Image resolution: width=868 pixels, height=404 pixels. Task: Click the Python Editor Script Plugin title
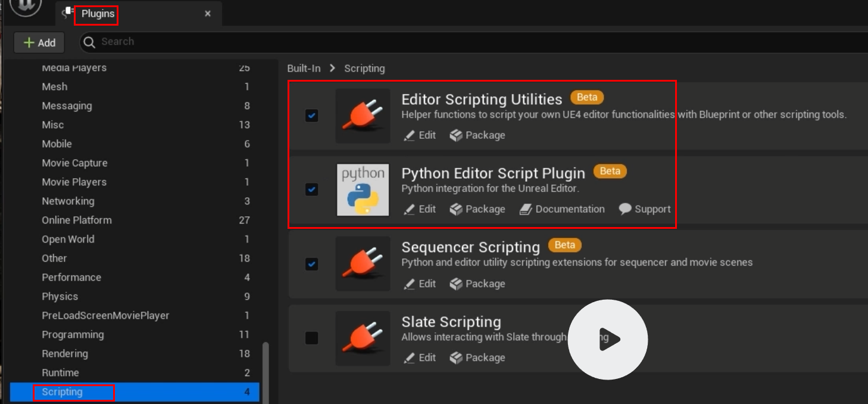(493, 173)
